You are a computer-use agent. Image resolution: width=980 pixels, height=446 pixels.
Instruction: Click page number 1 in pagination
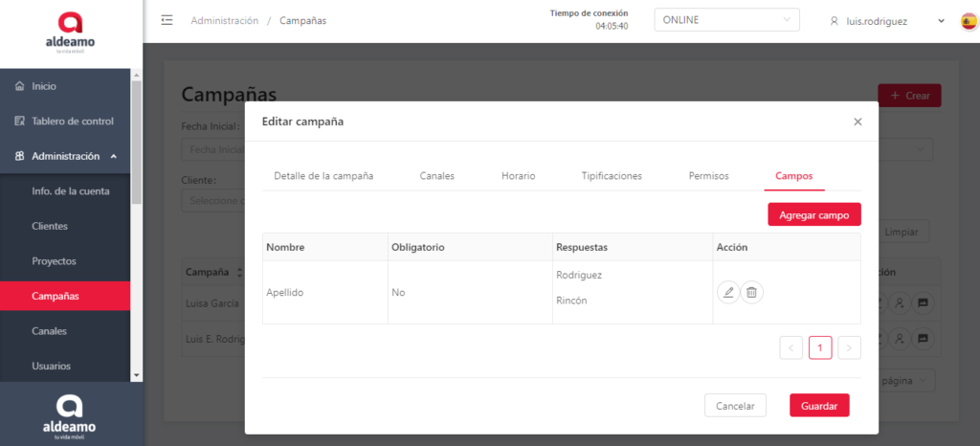(820, 347)
